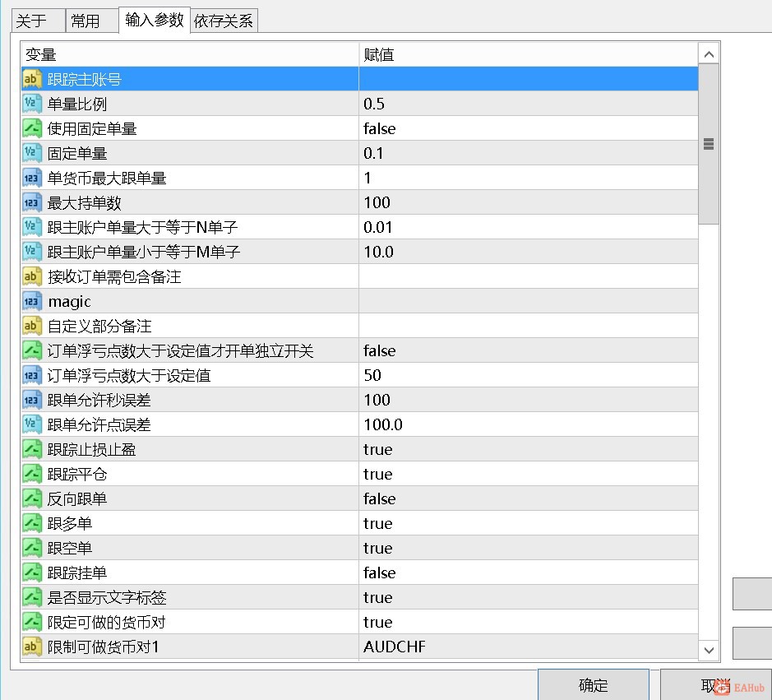Select the 限定可做的货币对 variable name
Image resolution: width=772 pixels, height=700 pixels.
(x=106, y=622)
